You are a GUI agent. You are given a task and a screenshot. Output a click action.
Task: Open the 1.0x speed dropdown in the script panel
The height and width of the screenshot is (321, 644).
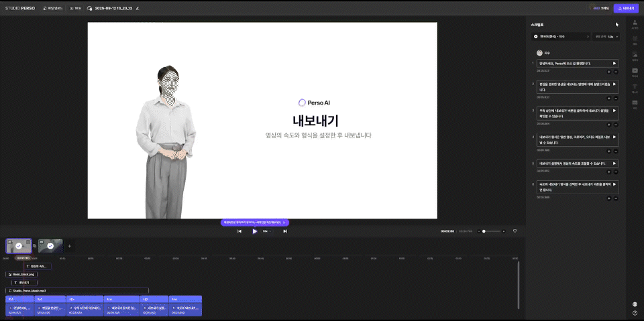pyautogui.click(x=612, y=37)
